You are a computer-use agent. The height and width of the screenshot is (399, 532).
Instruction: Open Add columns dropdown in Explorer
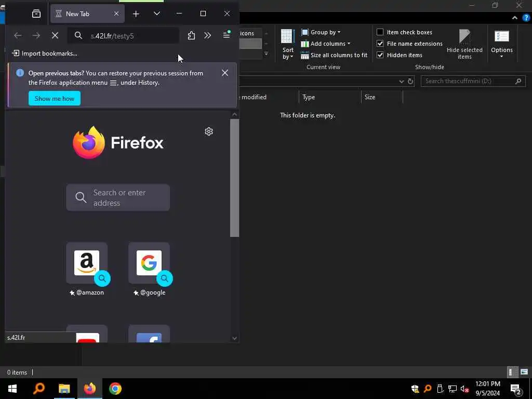click(326, 44)
